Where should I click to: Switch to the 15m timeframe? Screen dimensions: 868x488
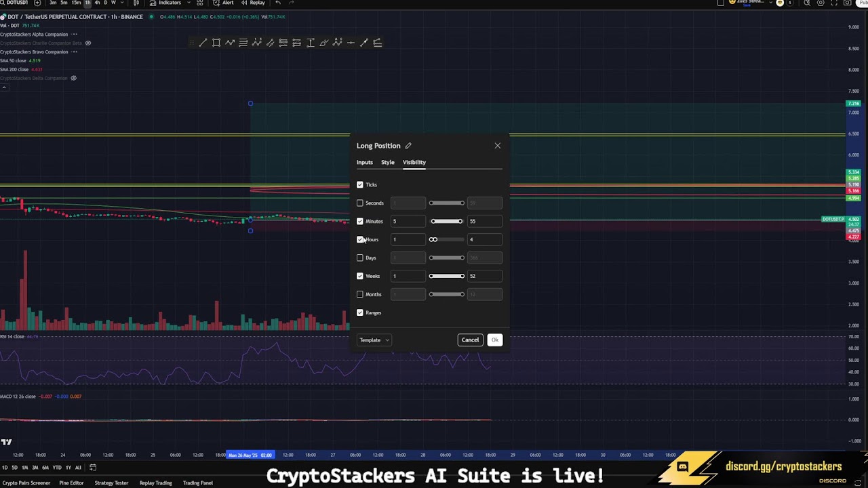click(76, 3)
